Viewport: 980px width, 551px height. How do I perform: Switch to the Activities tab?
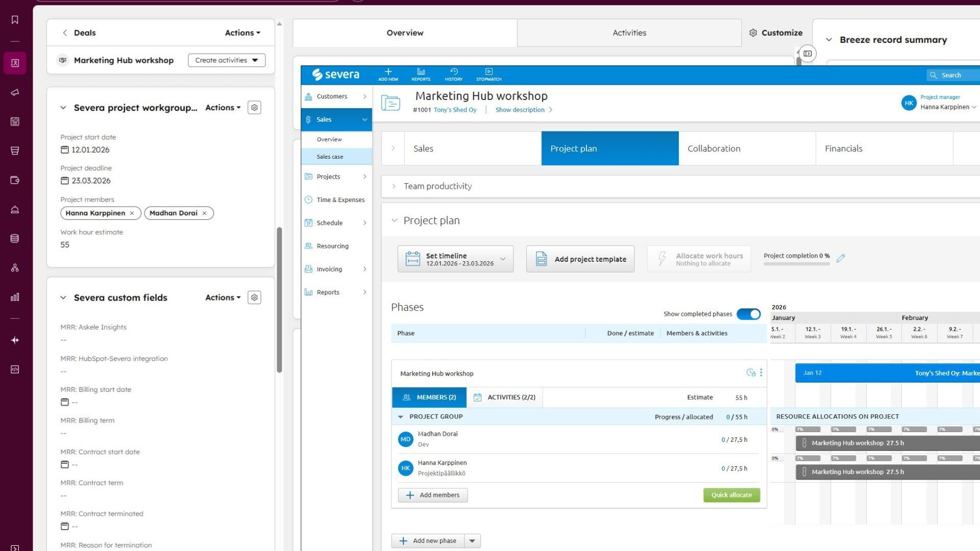tap(629, 33)
